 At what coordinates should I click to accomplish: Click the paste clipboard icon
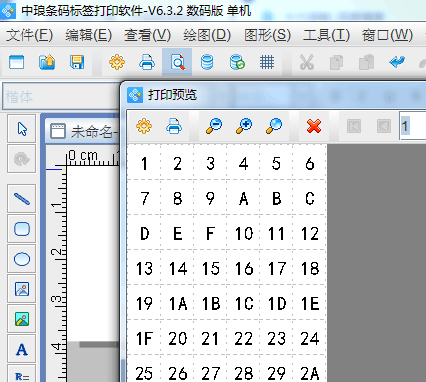pos(366,62)
